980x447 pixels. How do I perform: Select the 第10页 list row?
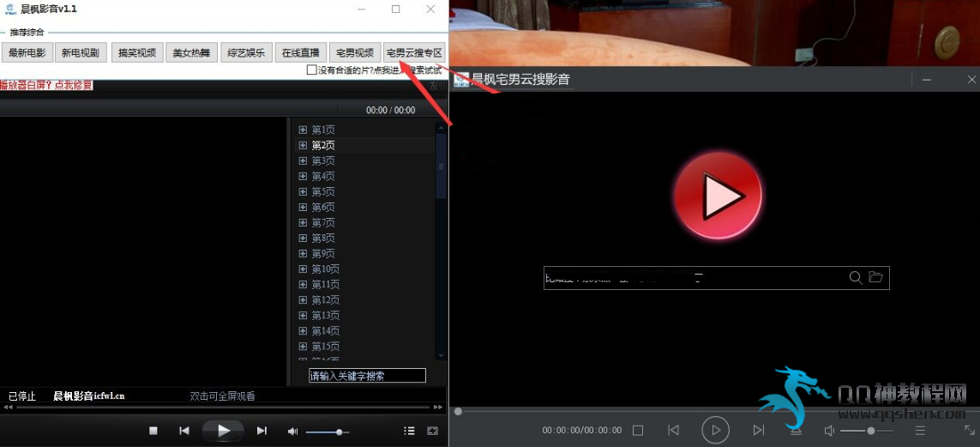pos(365,269)
